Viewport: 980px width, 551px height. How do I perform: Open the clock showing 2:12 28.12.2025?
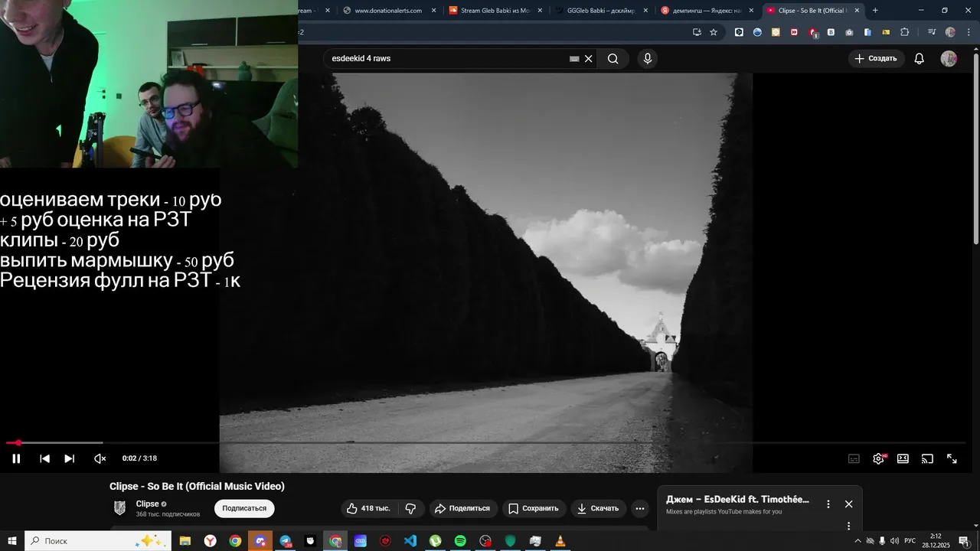click(936, 541)
